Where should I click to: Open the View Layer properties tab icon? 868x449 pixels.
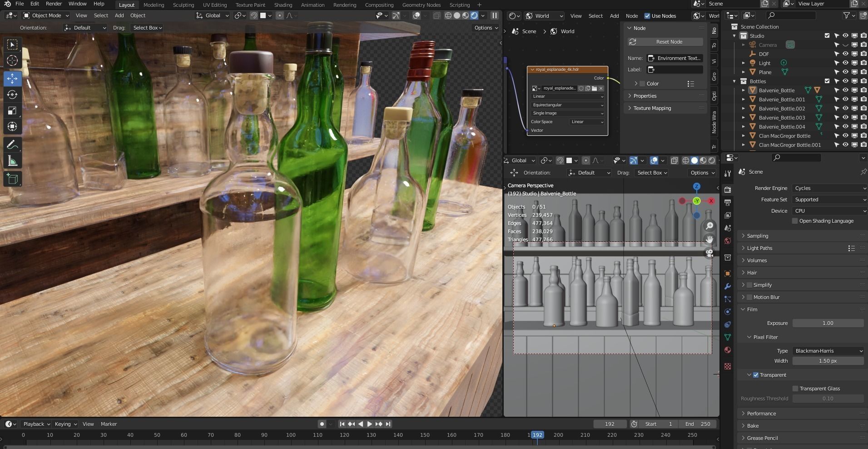tap(728, 215)
